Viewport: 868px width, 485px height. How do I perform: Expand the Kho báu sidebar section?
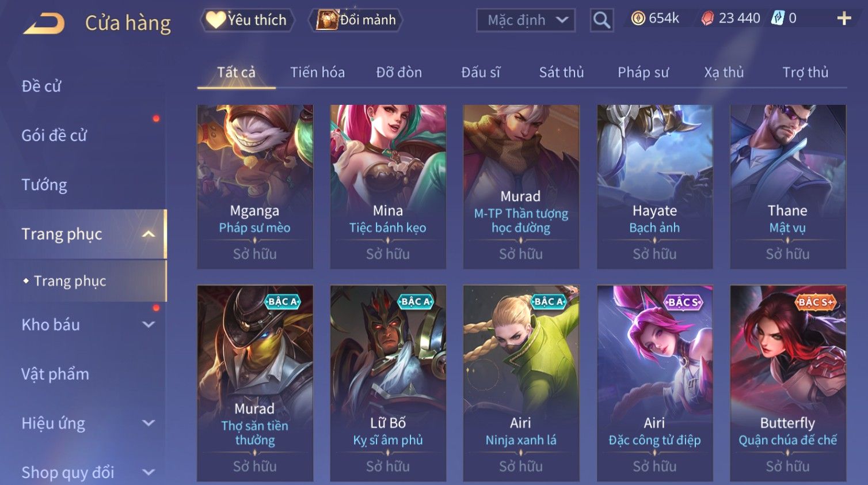[x=148, y=324]
